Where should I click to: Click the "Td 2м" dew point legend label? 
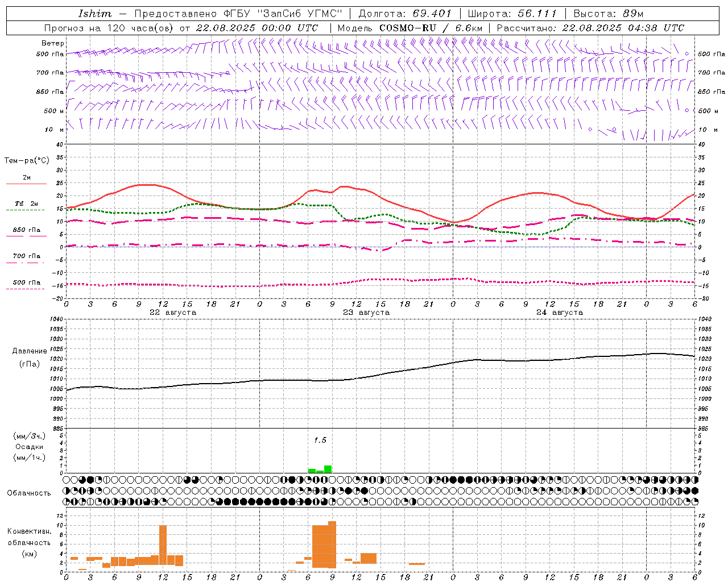(27, 203)
